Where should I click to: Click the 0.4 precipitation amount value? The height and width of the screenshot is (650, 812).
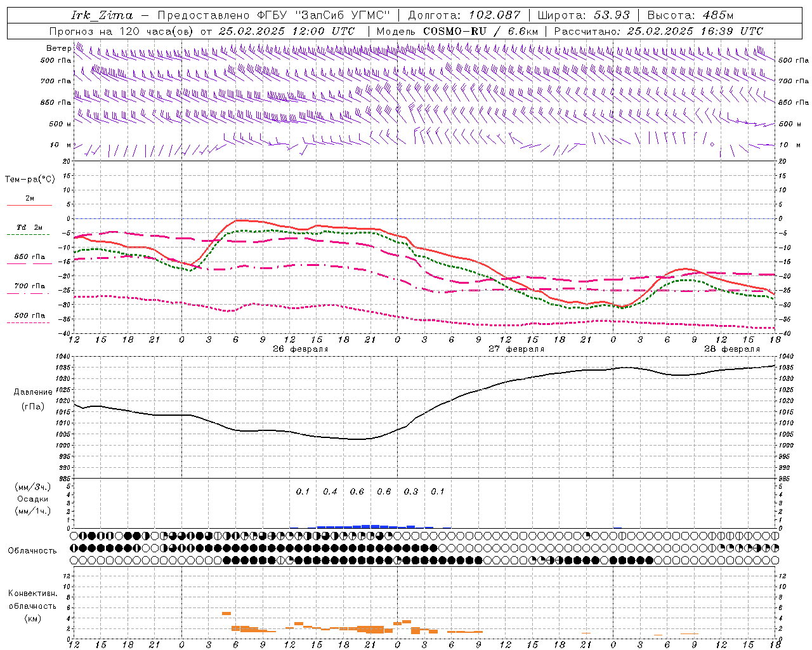pyautogui.click(x=330, y=492)
